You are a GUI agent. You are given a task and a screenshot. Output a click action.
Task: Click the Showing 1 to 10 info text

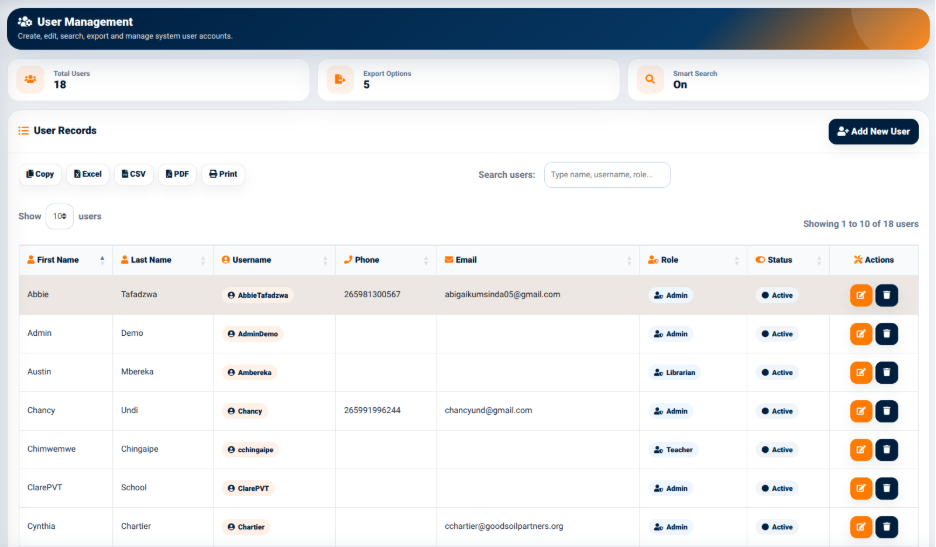pyautogui.click(x=860, y=224)
